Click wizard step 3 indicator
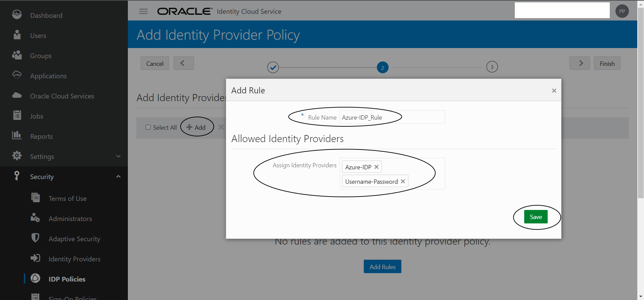Viewport: 644px width, 300px height. tap(492, 67)
